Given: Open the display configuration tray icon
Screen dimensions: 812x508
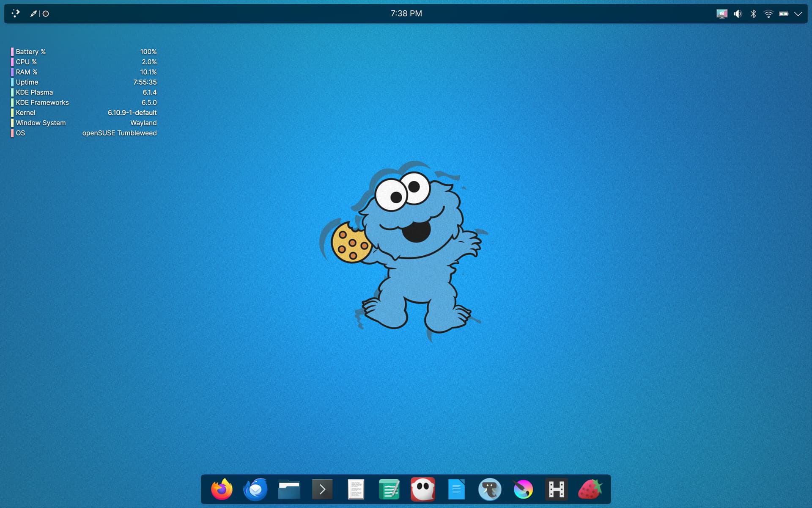Looking at the screenshot, I should click(722, 14).
